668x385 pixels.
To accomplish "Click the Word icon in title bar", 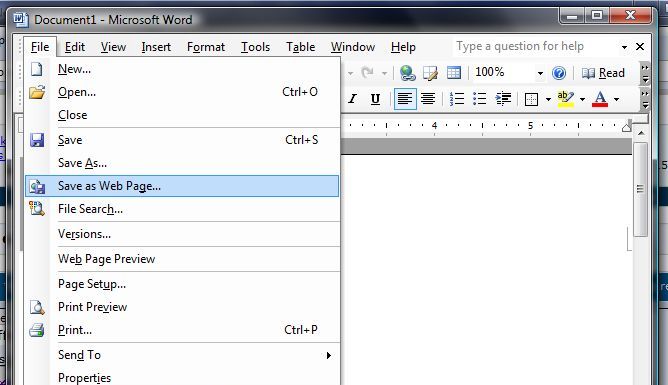I will tap(20, 20).
